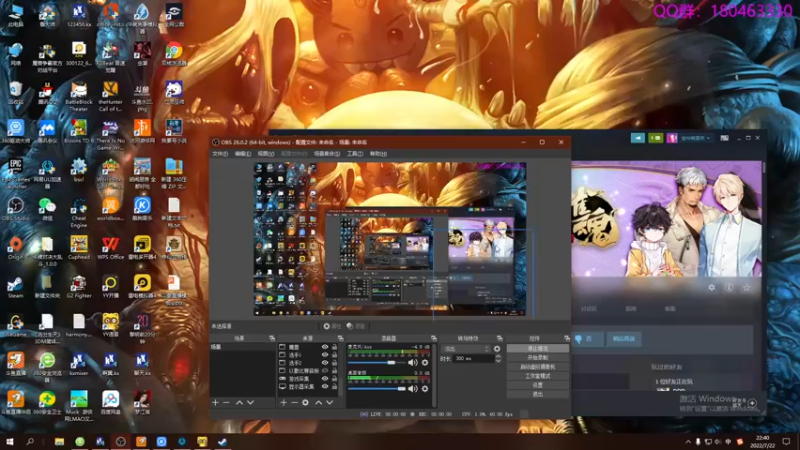The width and height of the screenshot is (800, 450).
Task: Click the Mic/Aux volume slider
Action: pyautogui.click(x=377, y=363)
